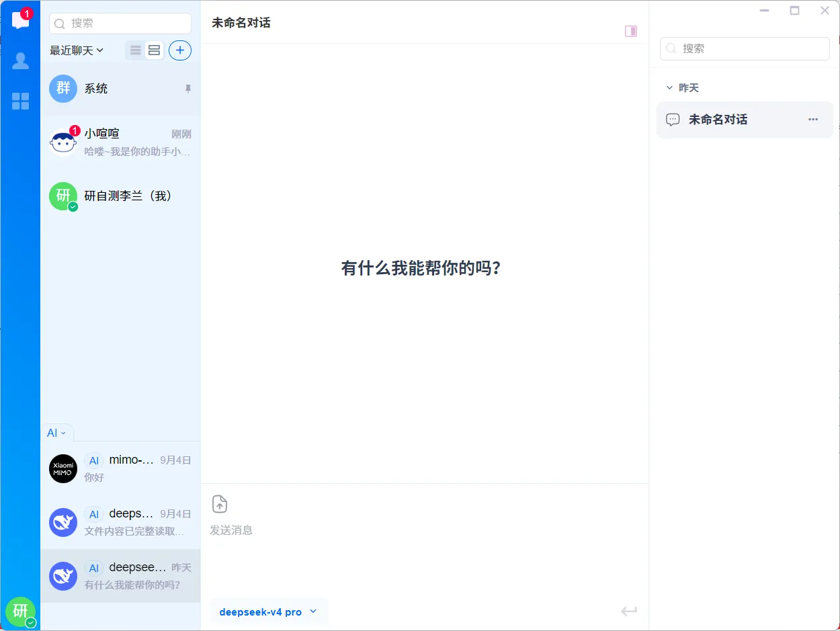
Task: Click the search magnifier icon in left search
Action: point(60,24)
